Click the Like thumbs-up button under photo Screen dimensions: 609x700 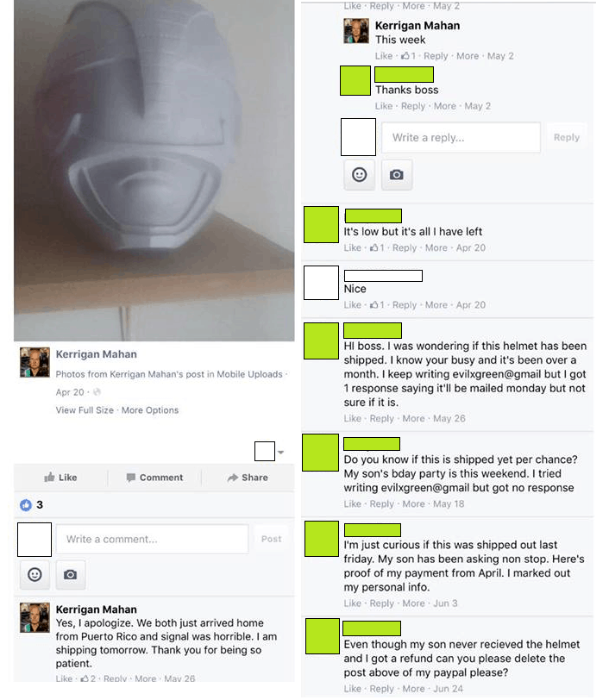(60, 478)
